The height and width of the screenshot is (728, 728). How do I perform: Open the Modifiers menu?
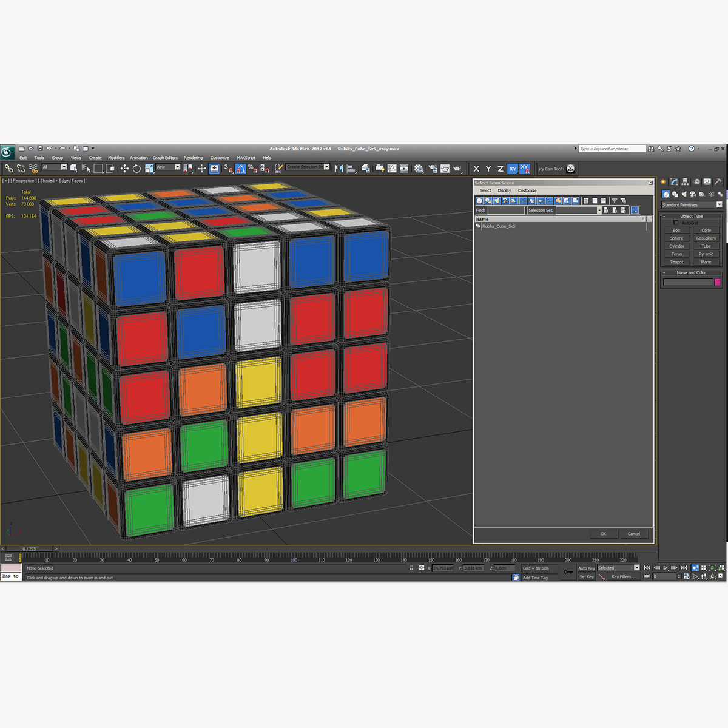116,158
